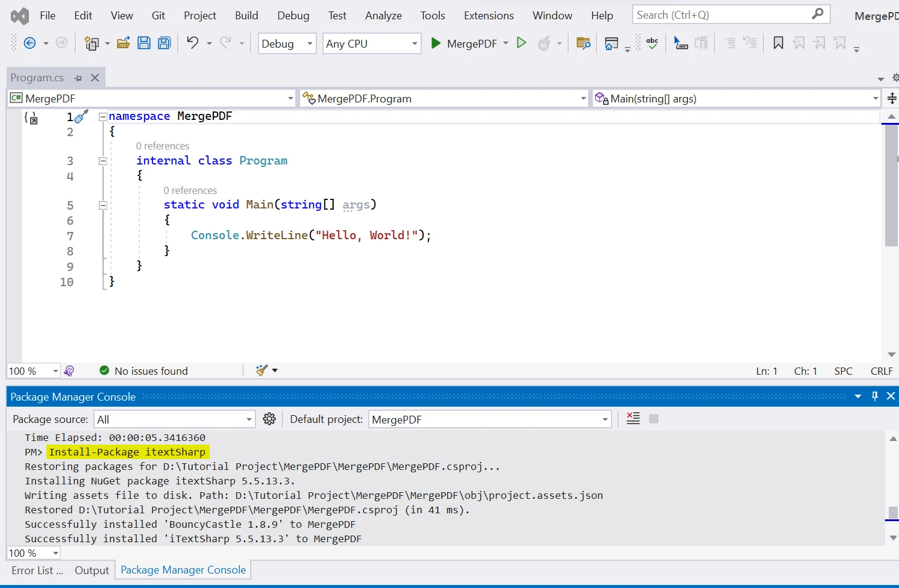Start Without Debugging using outlined play icon

coord(522,43)
